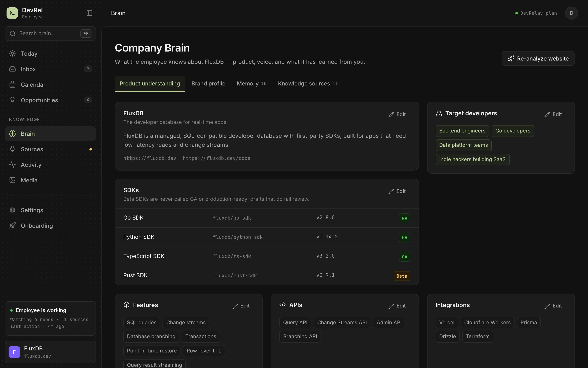588x368 pixels.
Task: Click the Opportunities lightbulb icon
Action: [12, 100]
